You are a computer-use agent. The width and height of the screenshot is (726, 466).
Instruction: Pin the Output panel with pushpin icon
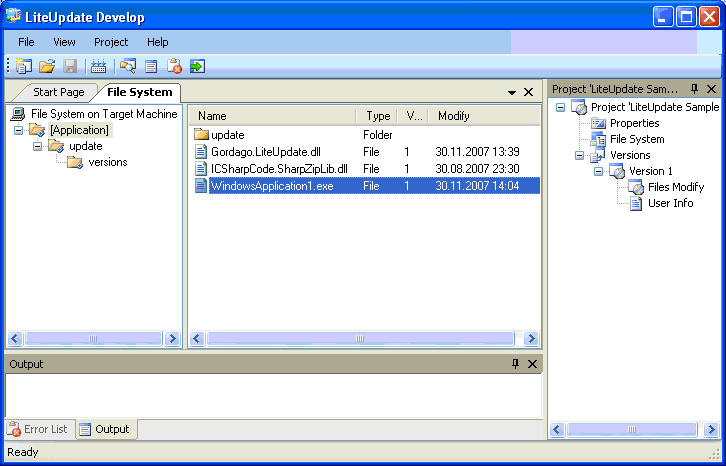(x=516, y=364)
